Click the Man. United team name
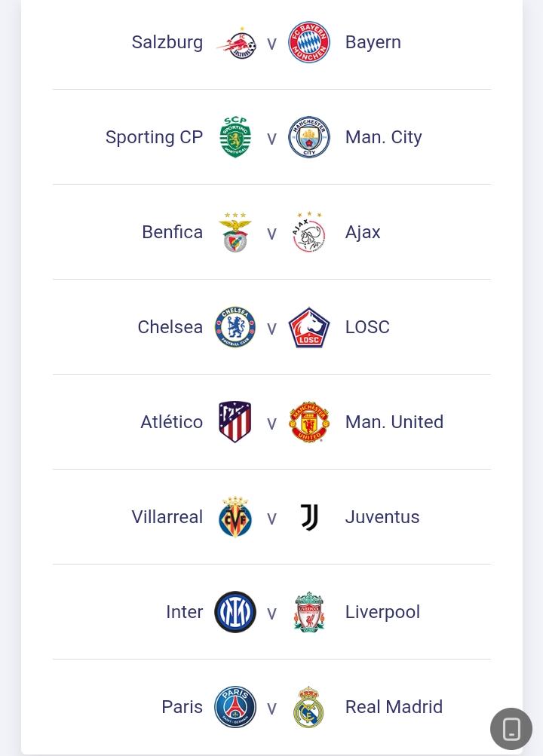 click(x=394, y=422)
